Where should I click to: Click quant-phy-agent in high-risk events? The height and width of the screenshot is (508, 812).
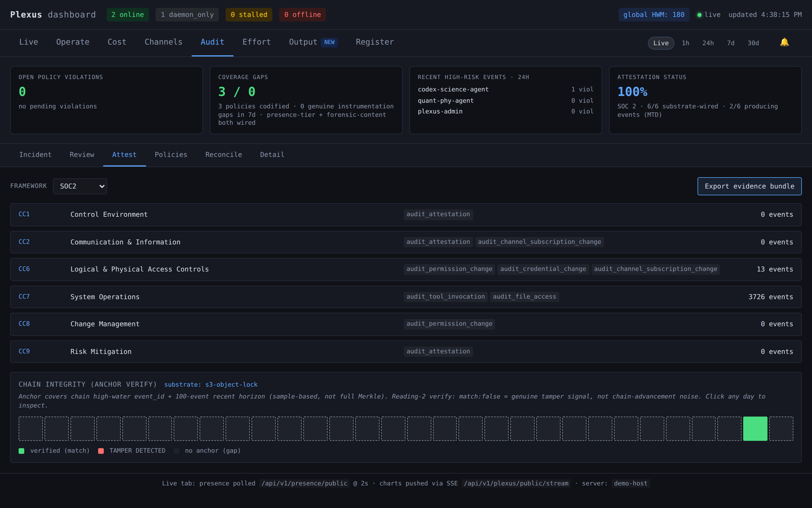tap(445, 100)
